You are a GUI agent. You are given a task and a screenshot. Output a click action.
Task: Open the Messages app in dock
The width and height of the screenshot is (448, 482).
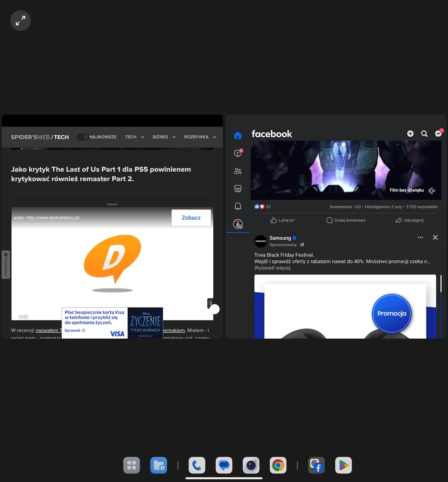click(224, 465)
